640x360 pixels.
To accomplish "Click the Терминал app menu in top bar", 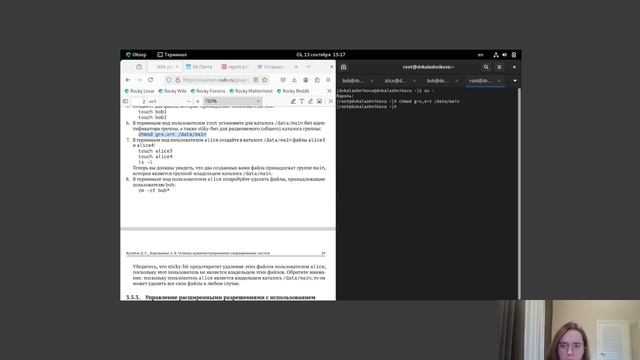I will click(x=172, y=55).
